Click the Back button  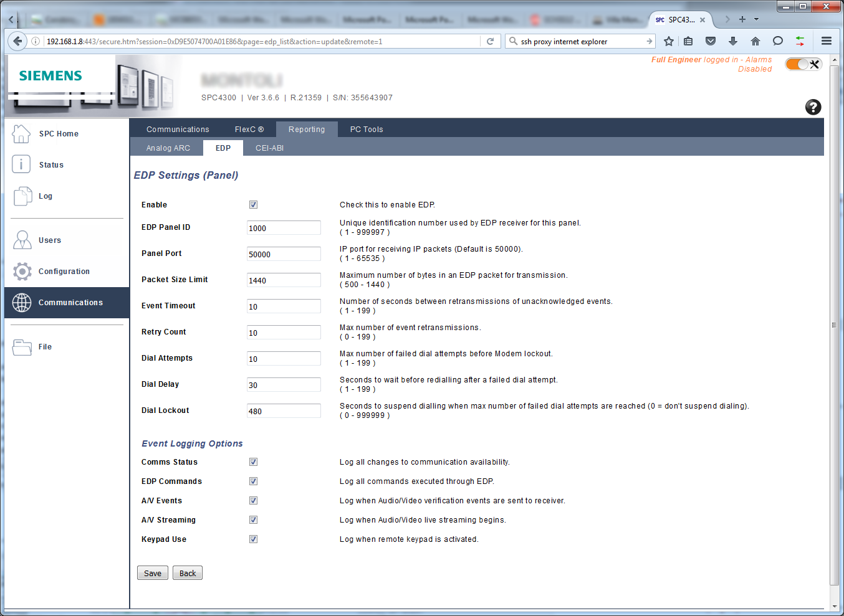188,573
